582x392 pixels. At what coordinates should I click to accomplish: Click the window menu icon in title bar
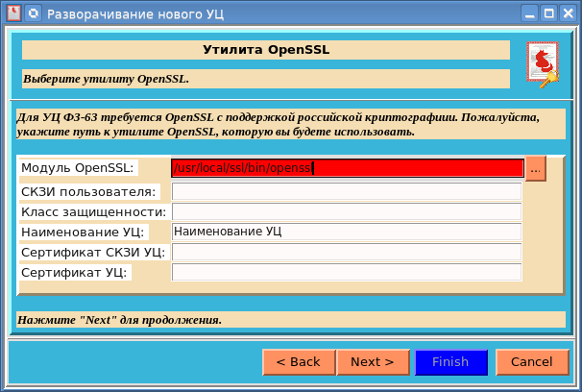pyautogui.click(x=13, y=13)
